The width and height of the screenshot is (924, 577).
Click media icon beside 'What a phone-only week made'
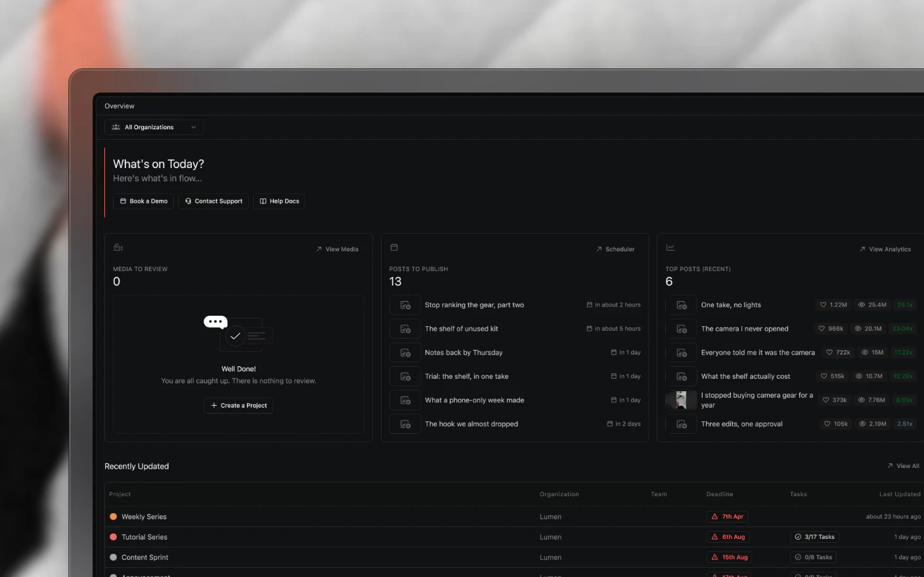click(405, 400)
